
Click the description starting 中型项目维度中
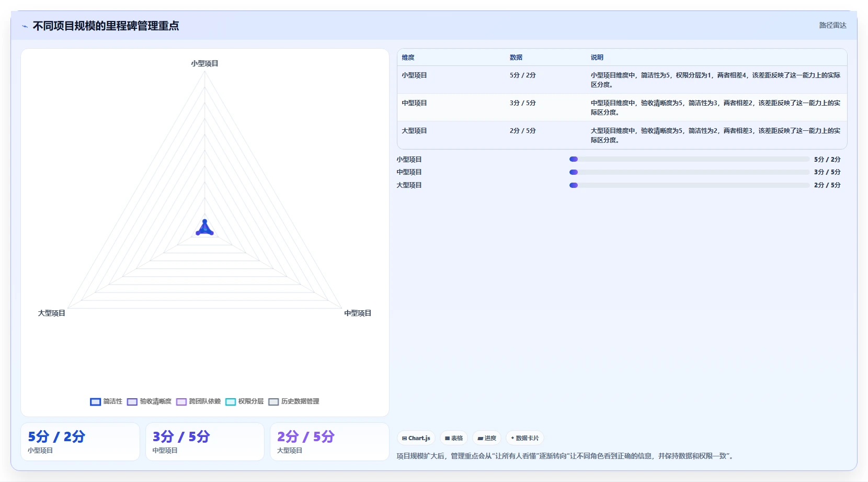(716, 107)
